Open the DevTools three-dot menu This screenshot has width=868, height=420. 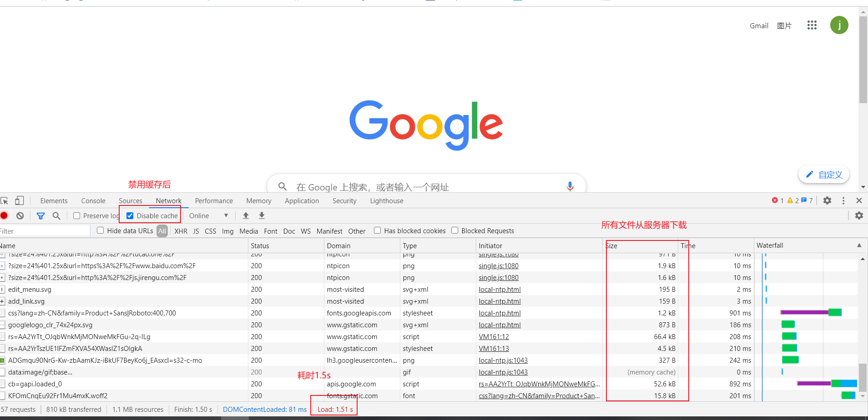tap(843, 200)
